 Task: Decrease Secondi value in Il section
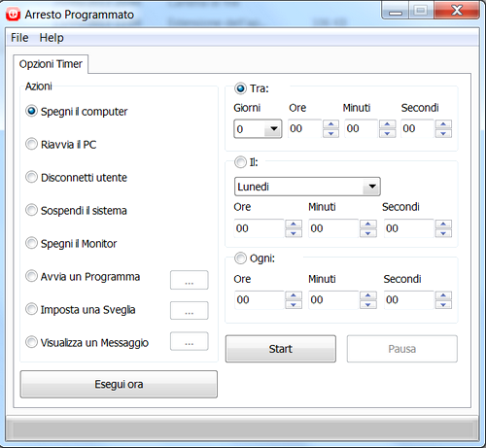pos(443,233)
